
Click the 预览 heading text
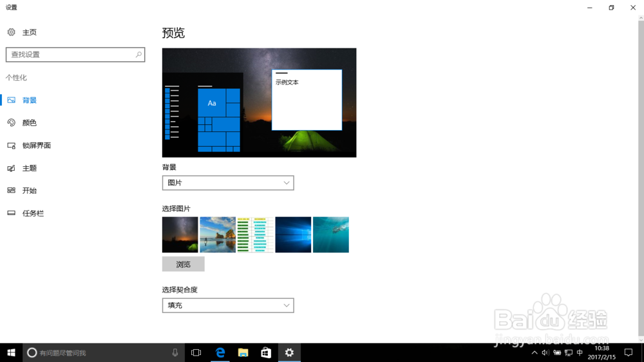(173, 33)
